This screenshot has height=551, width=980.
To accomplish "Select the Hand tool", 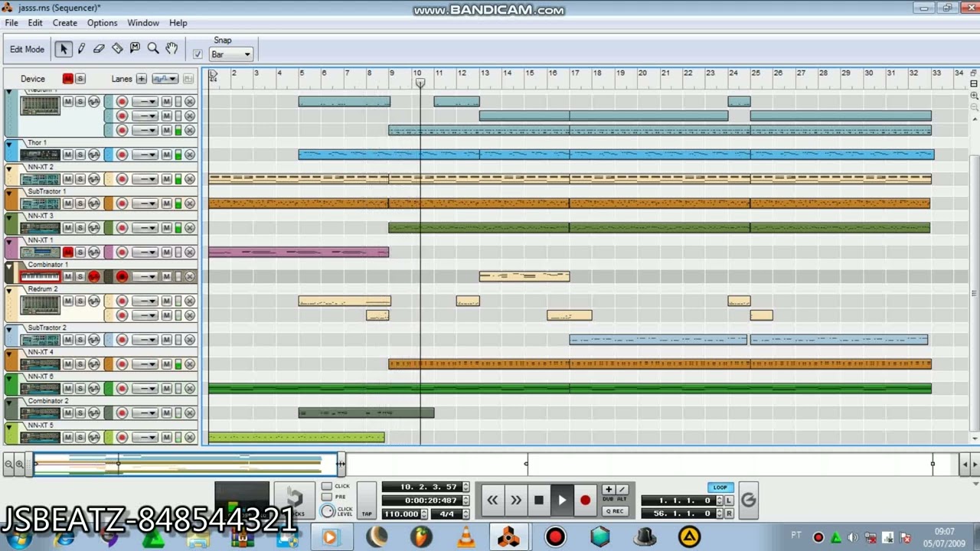I will (171, 49).
